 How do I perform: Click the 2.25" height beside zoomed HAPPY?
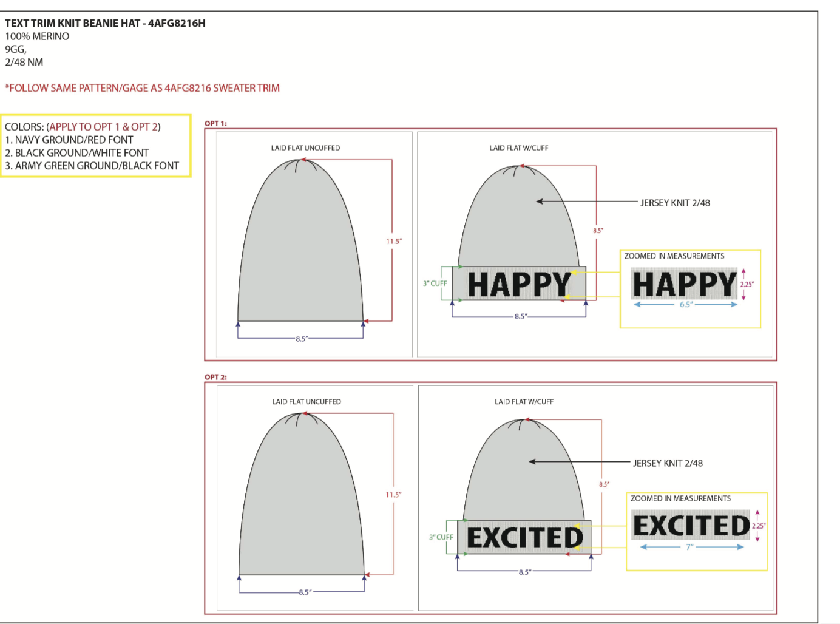(x=747, y=284)
